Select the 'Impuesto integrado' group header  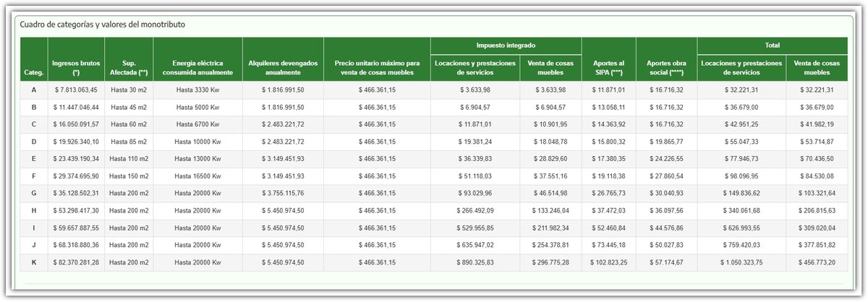click(506, 46)
